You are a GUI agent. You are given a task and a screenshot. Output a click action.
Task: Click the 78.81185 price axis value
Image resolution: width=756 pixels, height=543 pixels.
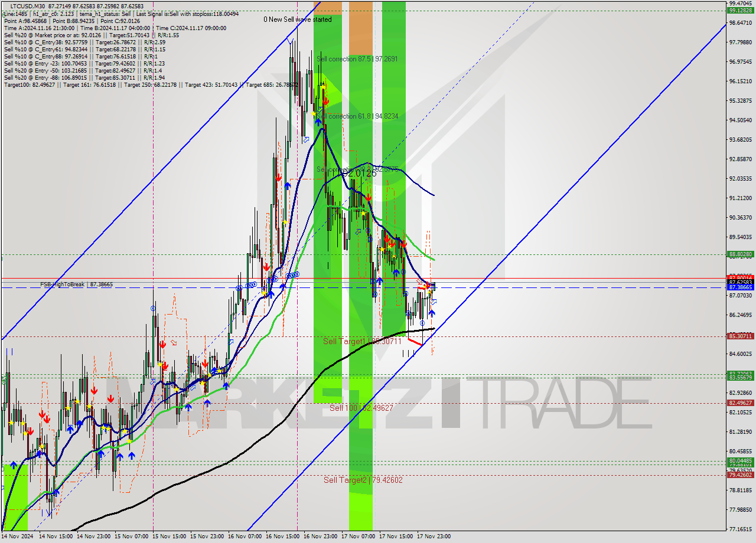coord(741,490)
